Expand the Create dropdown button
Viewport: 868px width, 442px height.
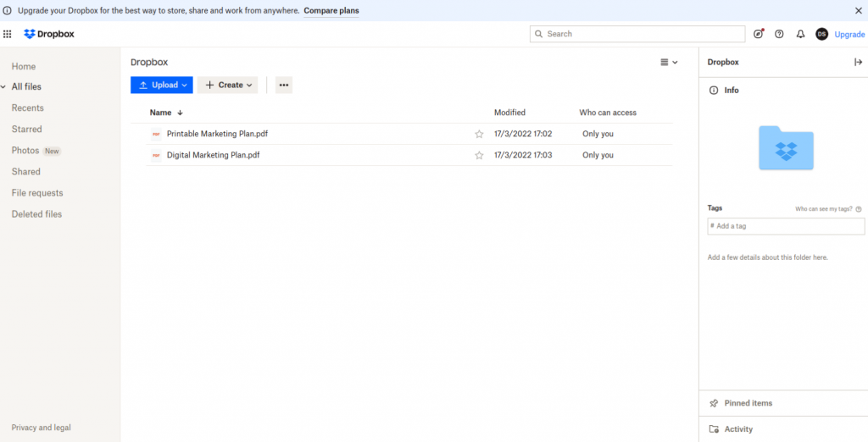click(228, 85)
